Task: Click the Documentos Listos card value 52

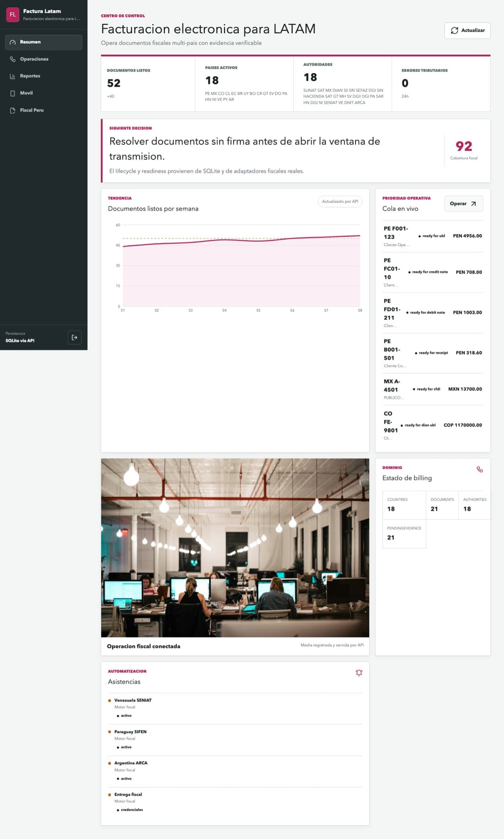Action: tap(114, 83)
